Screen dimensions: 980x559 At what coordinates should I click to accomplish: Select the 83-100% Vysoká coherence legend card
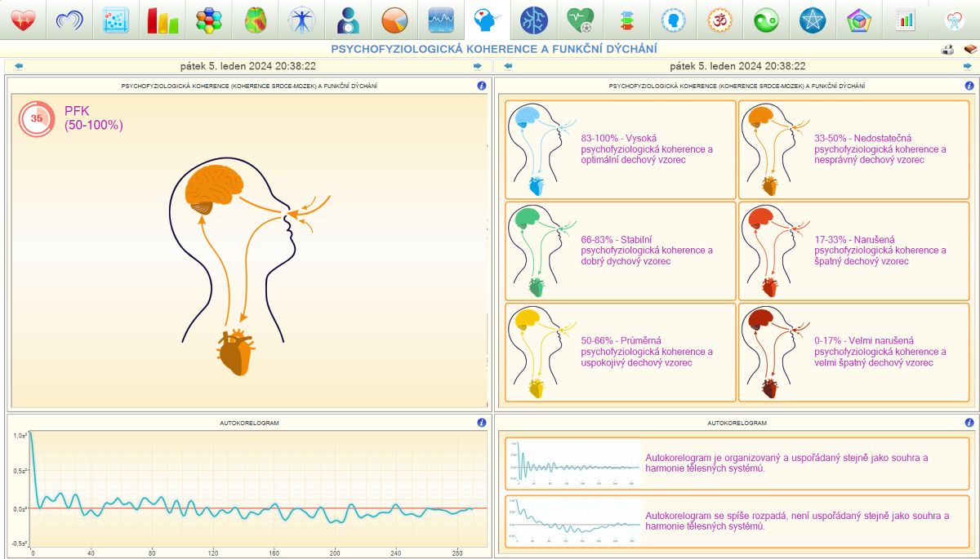621,149
